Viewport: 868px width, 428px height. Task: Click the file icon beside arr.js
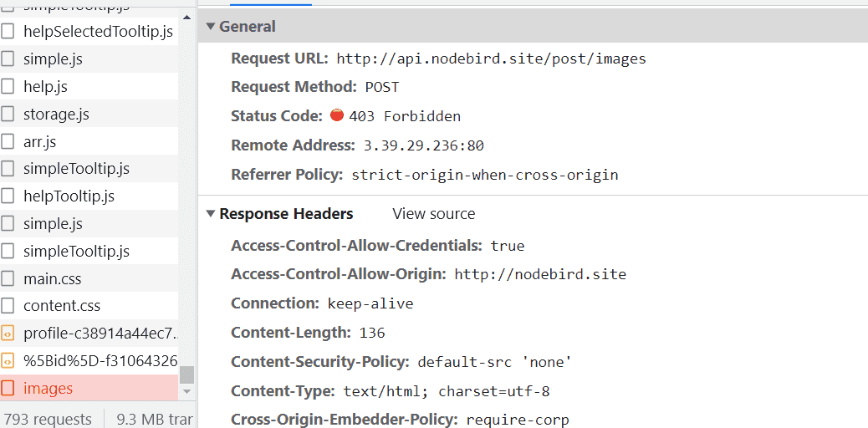point(8,142)
